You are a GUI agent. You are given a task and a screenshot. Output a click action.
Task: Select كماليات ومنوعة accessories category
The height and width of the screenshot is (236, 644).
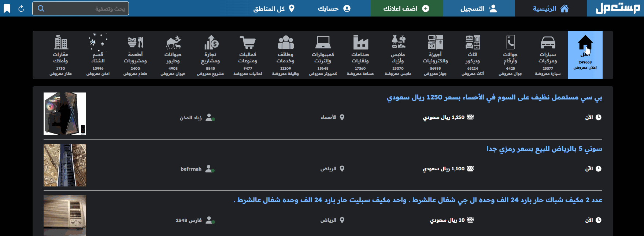pos(248,55)
